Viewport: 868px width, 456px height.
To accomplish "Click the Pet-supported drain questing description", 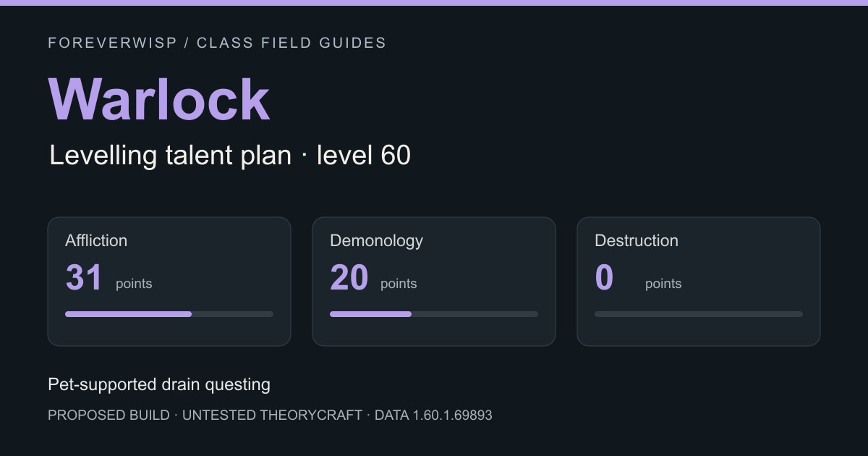I will point(159,384).
